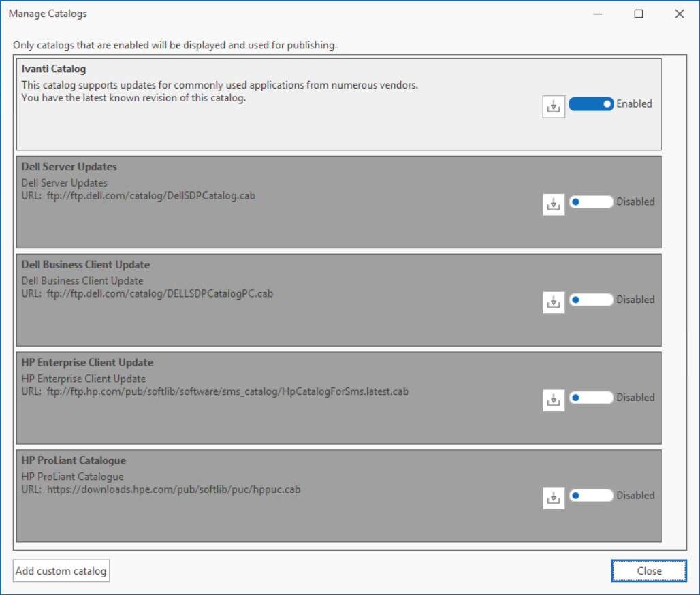Switch on the HP ProLiant Catalogue toggle
700x595 pixels.
point(591,496)
